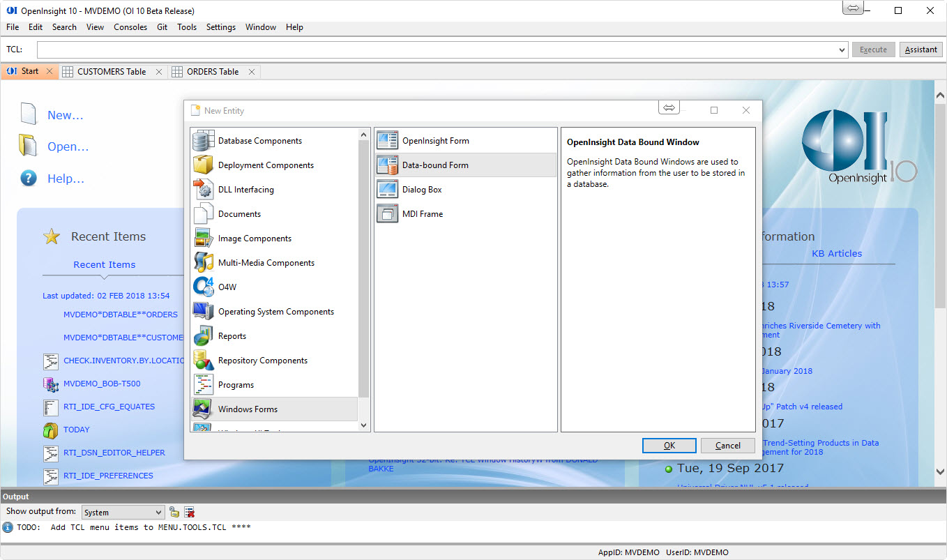Open CHECK.INVENTORY.BY.LOCATION recent item
The width and height of the screenshot is (947, 560).
[x=123, y=361]
